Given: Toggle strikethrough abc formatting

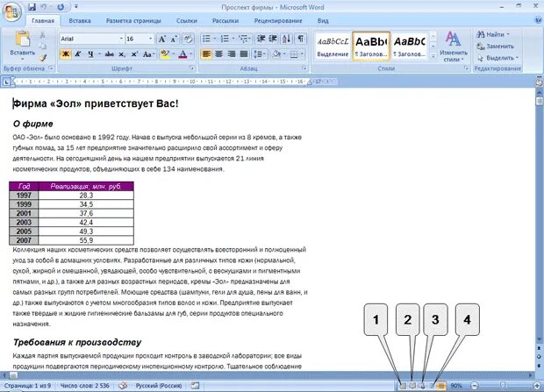Looking at the screenshot, I should coord(110,54).
